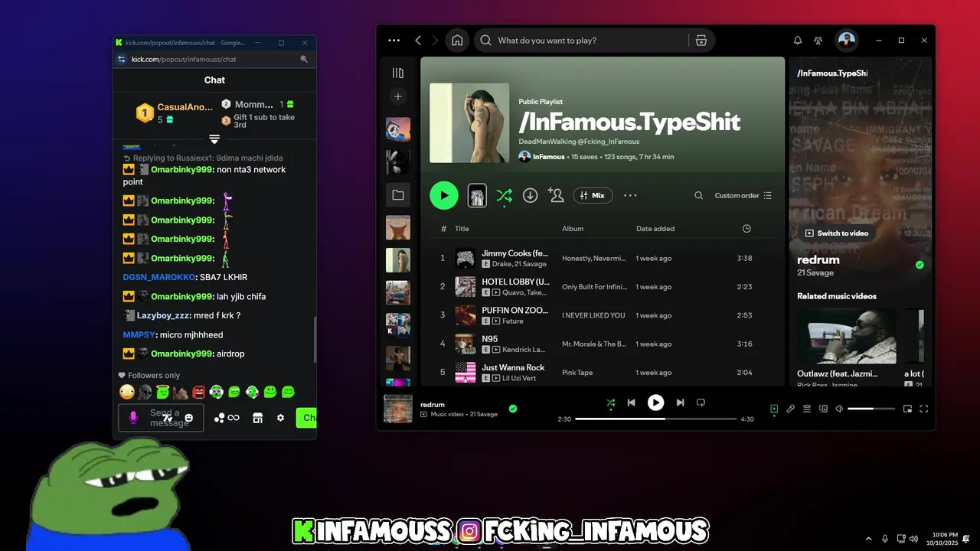The height and width of the screenshot is (551, 980).
Task: Open the play queue
Action: 807,409
